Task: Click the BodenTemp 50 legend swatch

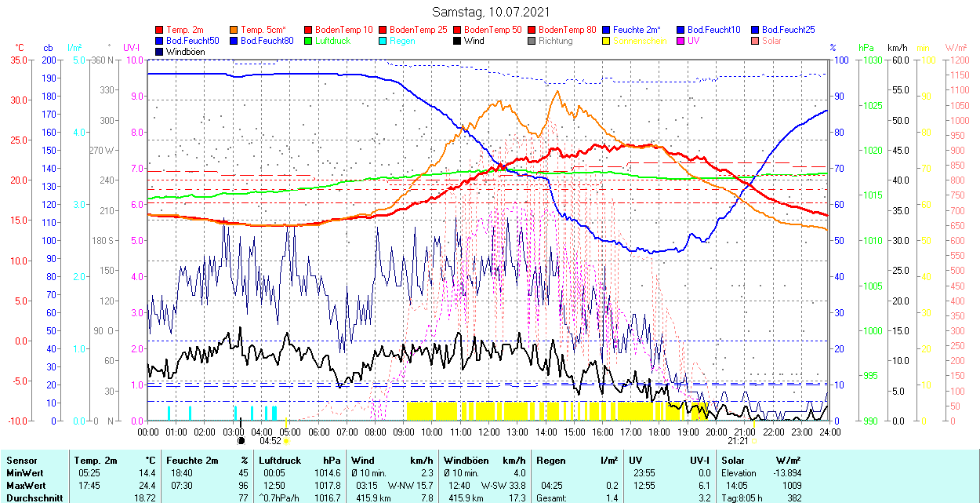Action: [x=457, y=30]
